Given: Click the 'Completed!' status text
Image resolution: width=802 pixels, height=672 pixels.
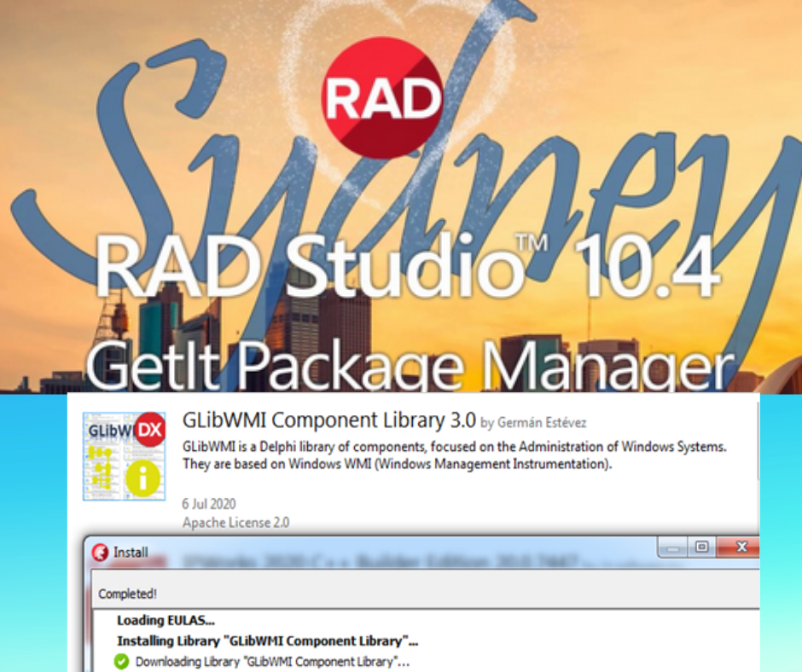Looking at the screenshot, I should 127,594.
